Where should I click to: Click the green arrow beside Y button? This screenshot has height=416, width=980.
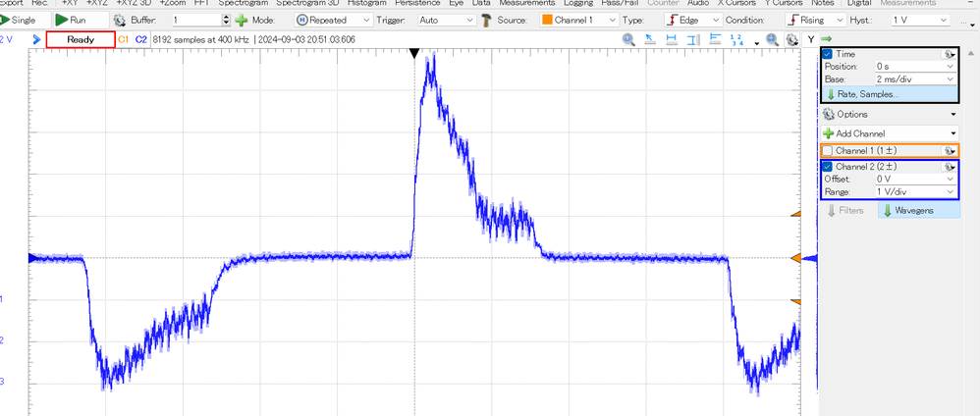pos(826,38)
